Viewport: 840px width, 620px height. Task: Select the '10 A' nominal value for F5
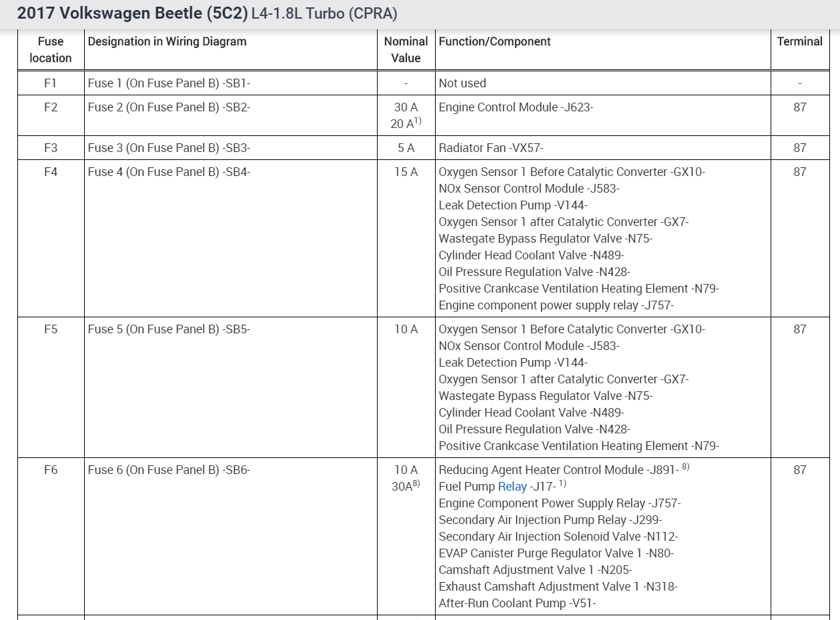[x=406, y=329]
